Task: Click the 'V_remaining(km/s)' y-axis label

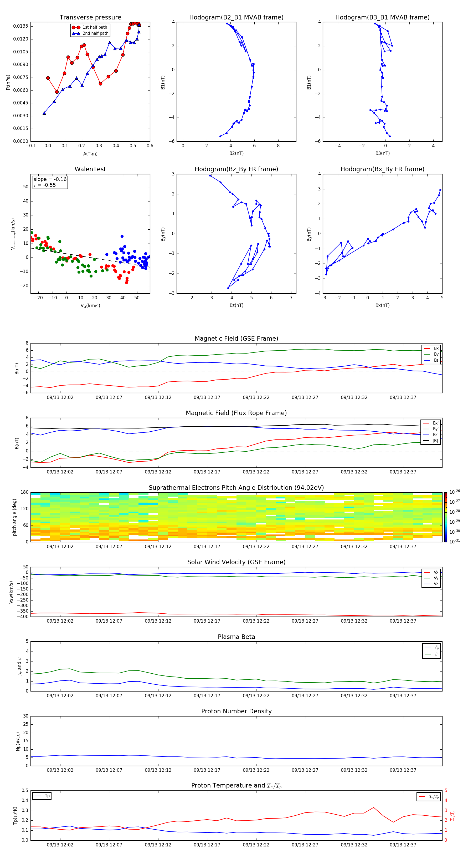Action: pos(13,234)
